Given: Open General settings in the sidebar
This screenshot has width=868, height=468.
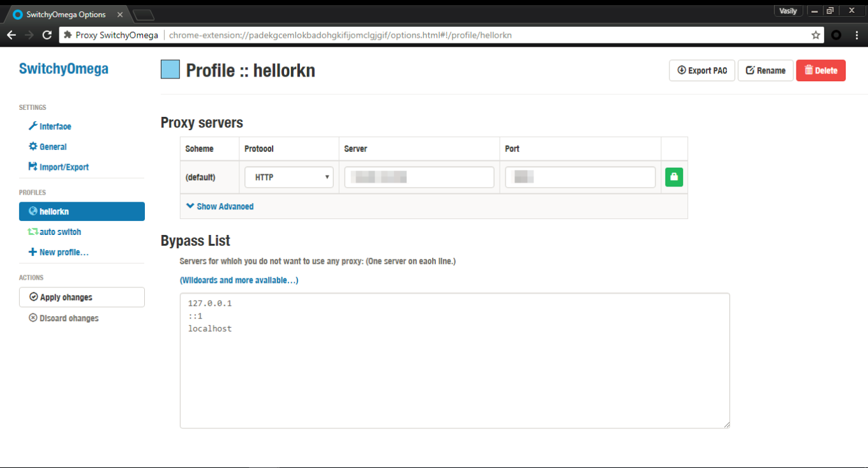Looking at the screenshot, I should (48, 147).
